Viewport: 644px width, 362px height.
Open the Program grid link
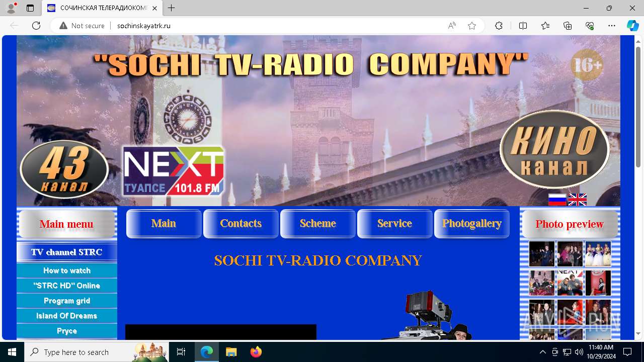pos(67,301)
